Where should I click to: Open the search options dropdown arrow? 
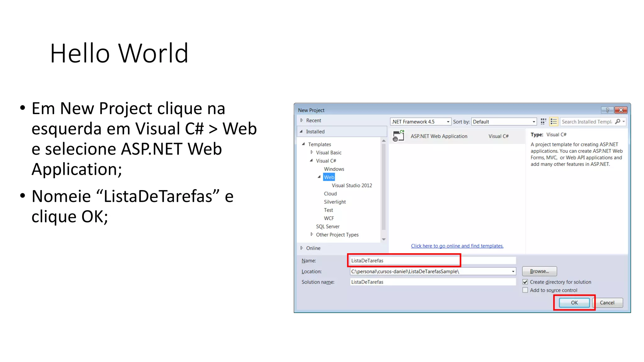(x=624, y=122)
